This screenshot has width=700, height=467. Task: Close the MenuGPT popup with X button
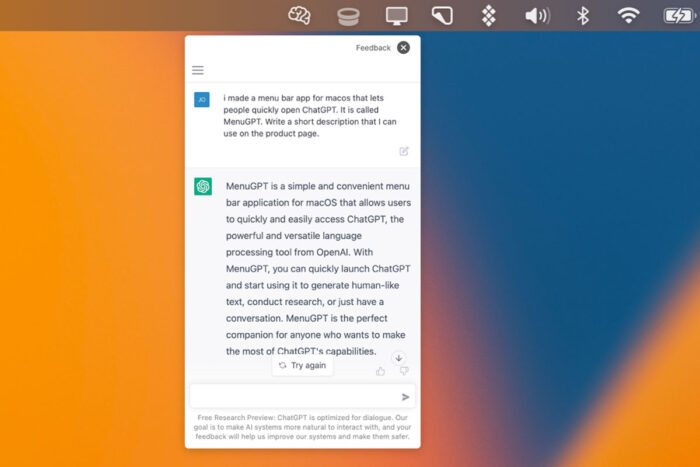pos(403,47)
